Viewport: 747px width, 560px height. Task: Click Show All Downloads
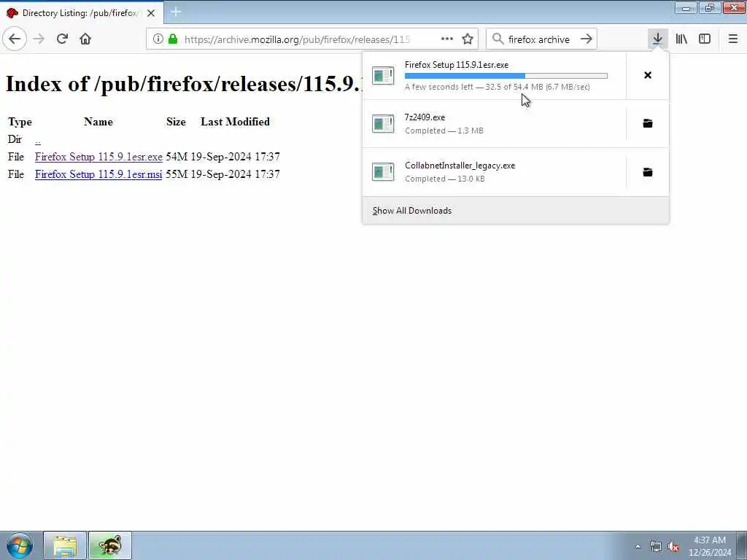412,211
